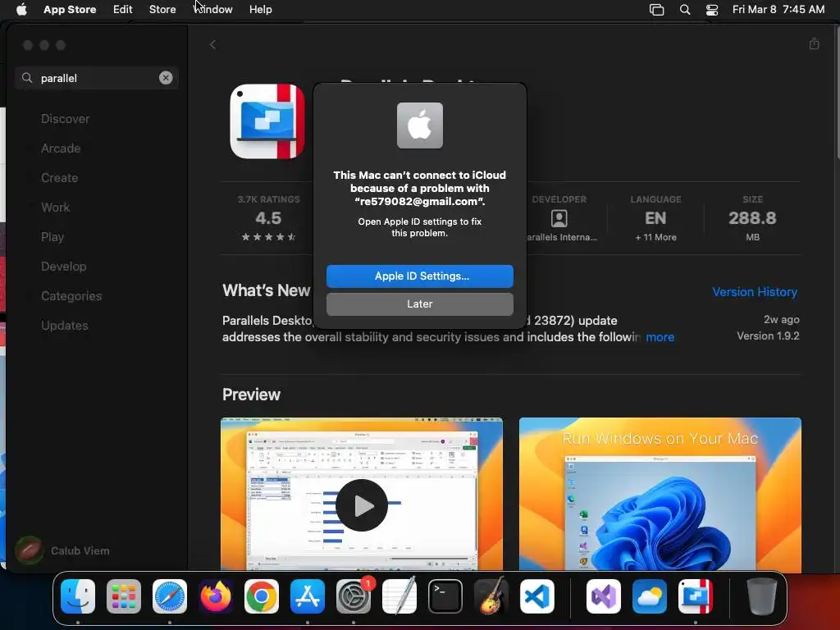Select Arcade in the sidebar
840x630 pixels.
coord(61,148)
